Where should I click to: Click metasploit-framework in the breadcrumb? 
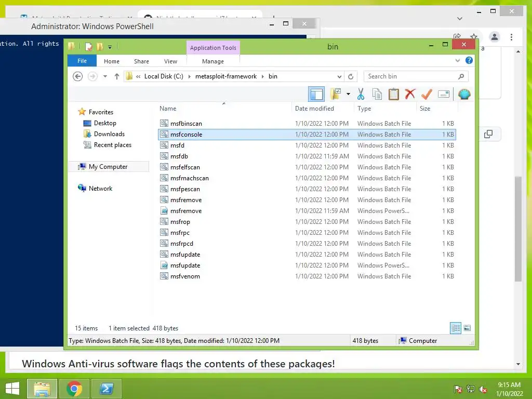coord(226,76)
